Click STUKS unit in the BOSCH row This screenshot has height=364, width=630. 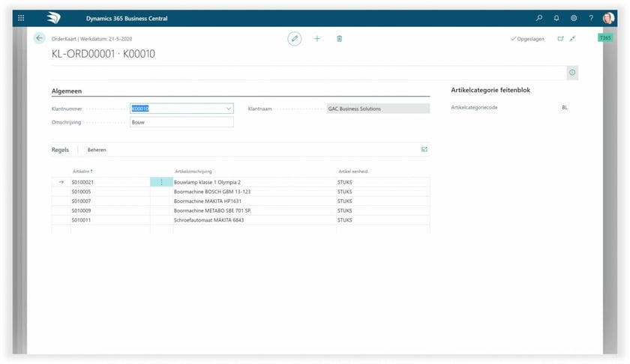(x=345, y=192)
